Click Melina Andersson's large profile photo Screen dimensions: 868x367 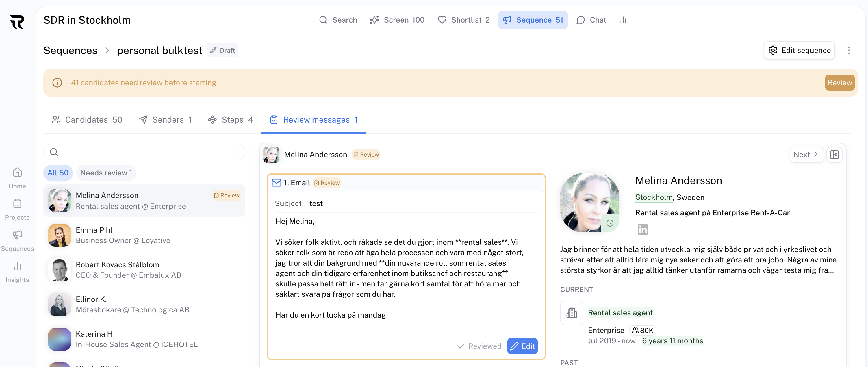point(589,203)
